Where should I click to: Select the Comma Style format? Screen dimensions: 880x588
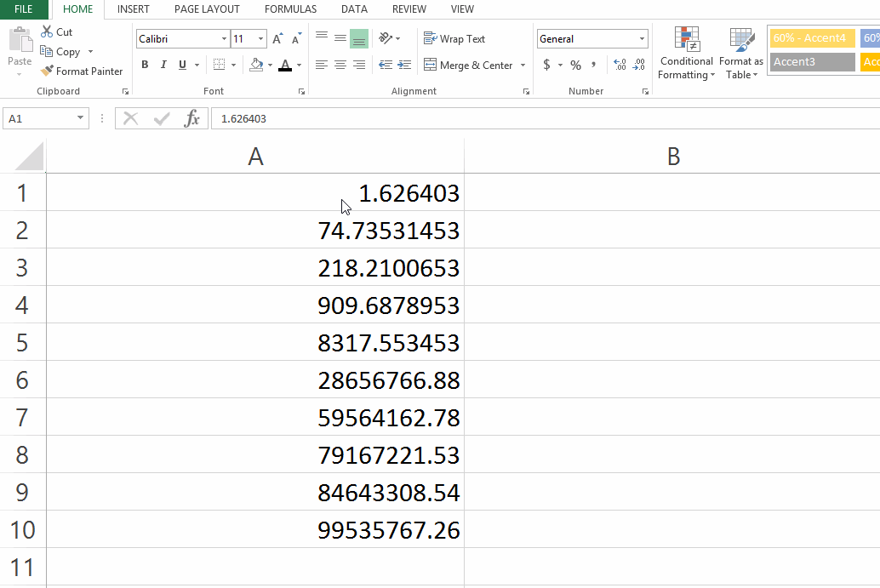coord(593,64)
